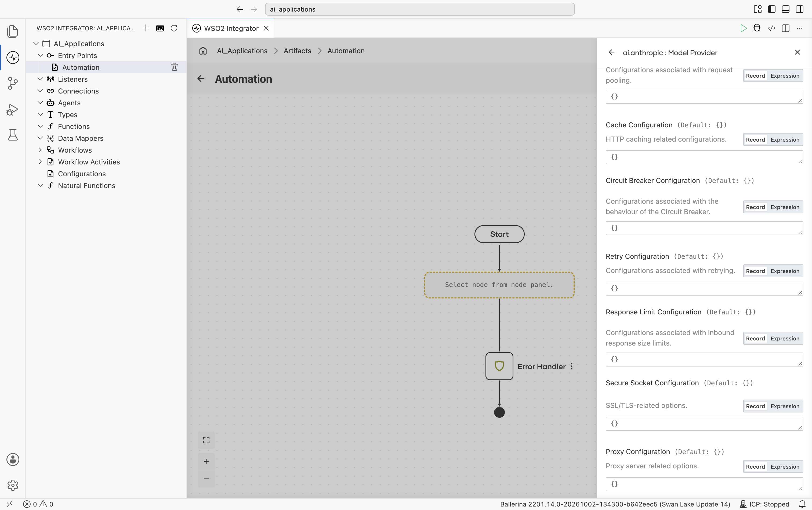Collapse the Entry Points tree node
The image size is (812, 510).
[40, 55]
